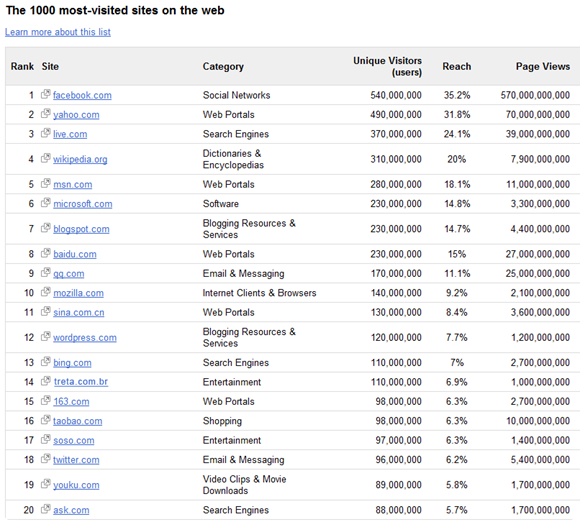Viewport: 580px width, 522px height.
Task: Open the treta.com.br site link
Action: tap(81, 382)
